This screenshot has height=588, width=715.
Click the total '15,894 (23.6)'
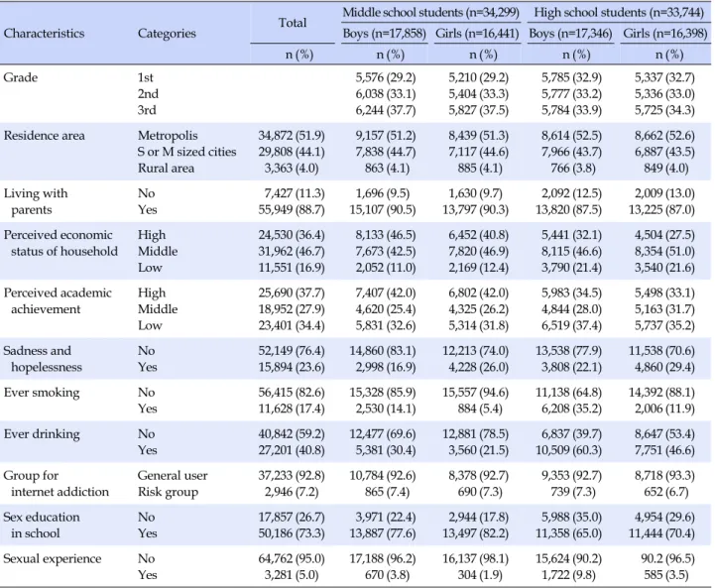click(292, 367)
